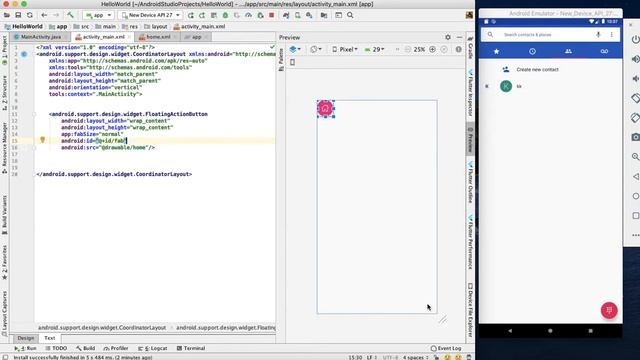Select the layout breadcrumb folder
Viewport: 640px width, 360px height.
pos(156,27)
